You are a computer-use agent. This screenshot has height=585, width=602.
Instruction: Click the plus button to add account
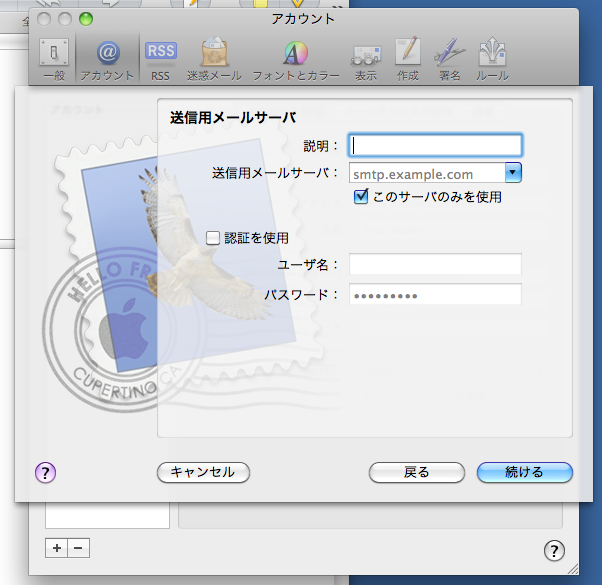pyautogui.click(x=56, y=547)
